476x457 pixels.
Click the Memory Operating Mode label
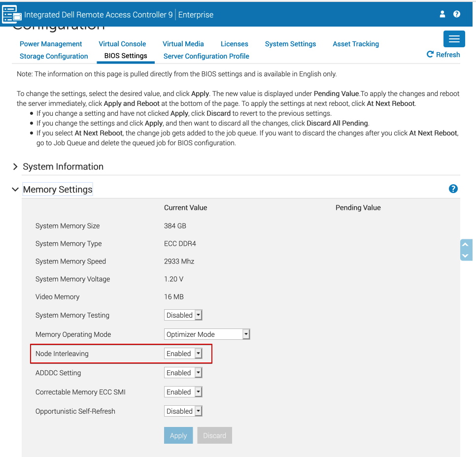pyautogui.click(x=73, y=334)
